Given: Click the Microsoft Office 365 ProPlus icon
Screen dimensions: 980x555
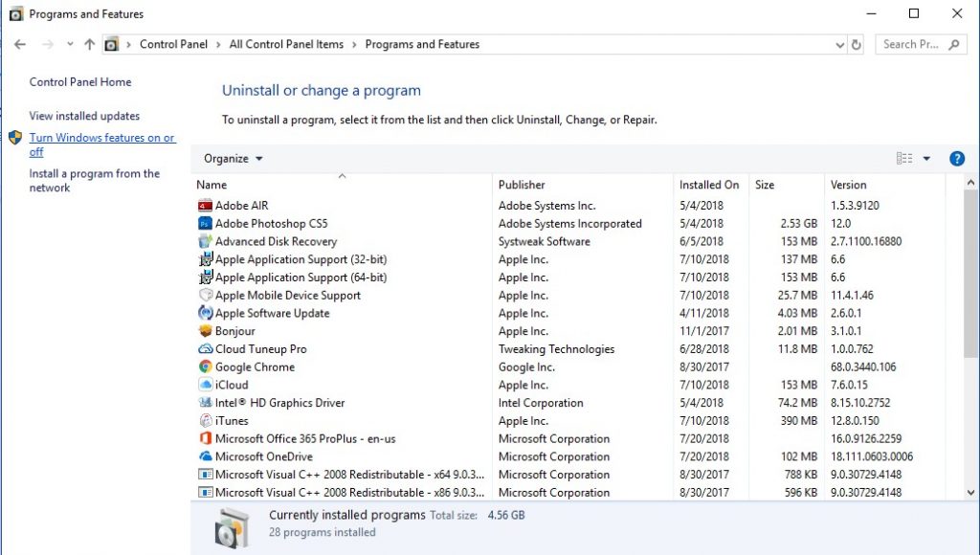Looking at the screenshot, I should (205, 438).
